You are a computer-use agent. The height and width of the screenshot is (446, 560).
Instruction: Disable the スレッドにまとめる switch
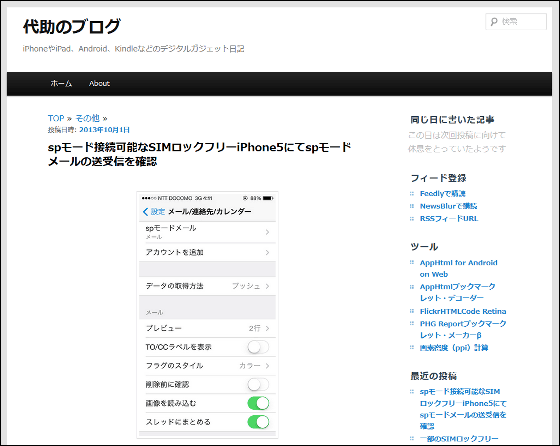258,422
